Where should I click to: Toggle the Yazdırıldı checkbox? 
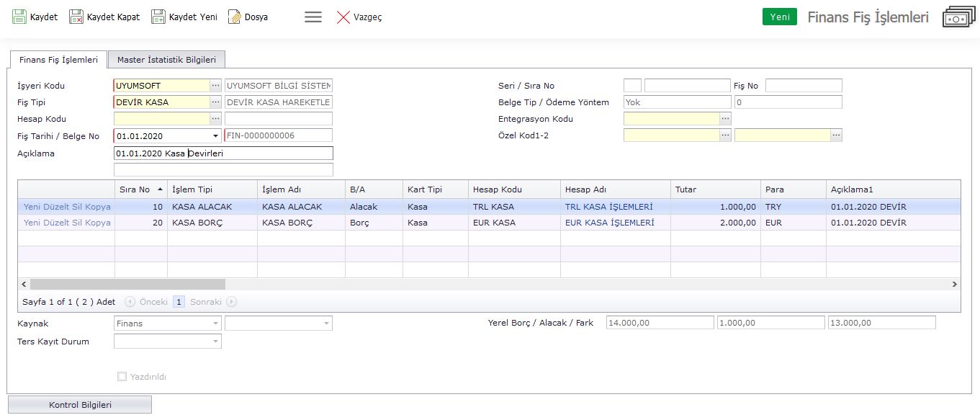pos(122,376)
